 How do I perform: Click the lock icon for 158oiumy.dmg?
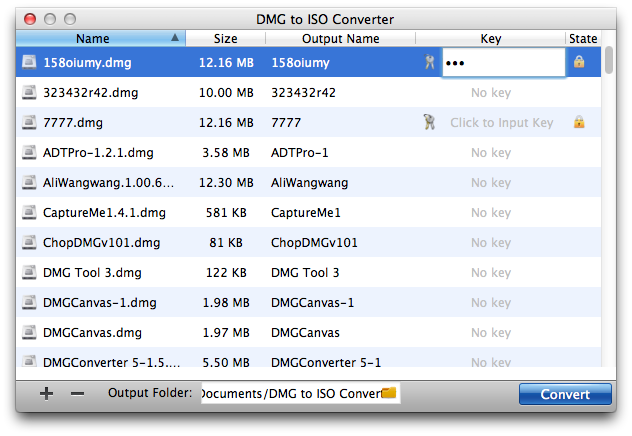(579, 62)
